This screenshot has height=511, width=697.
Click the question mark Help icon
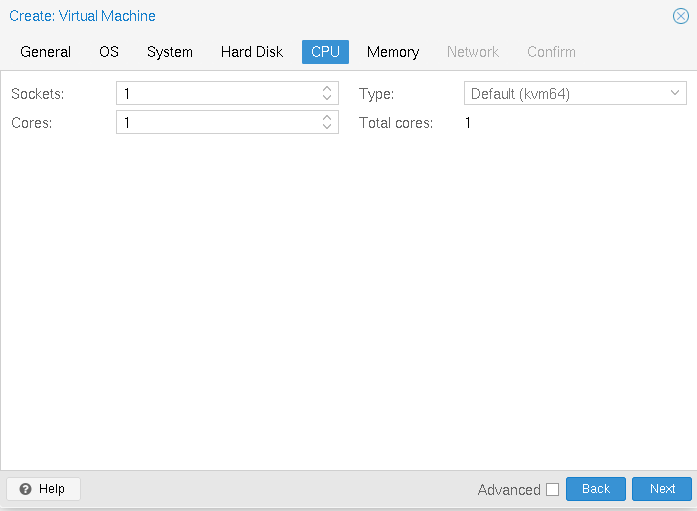(25, 489)
